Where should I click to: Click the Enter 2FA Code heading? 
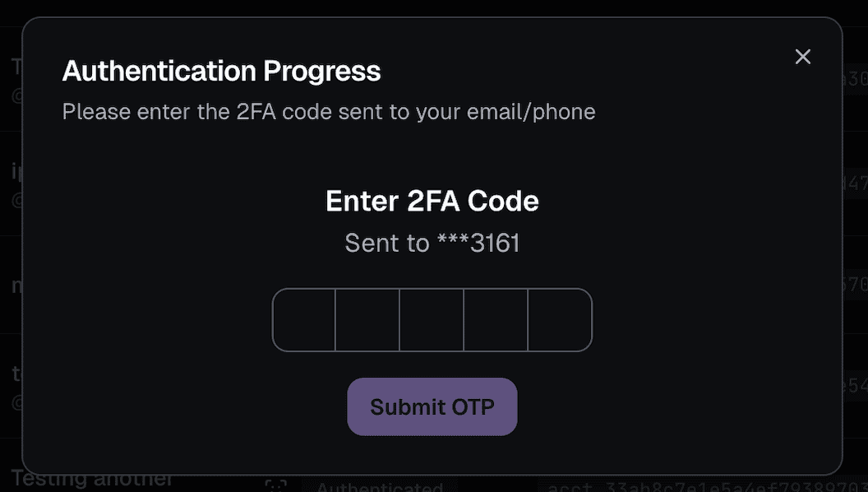click(x=432, y=200)
